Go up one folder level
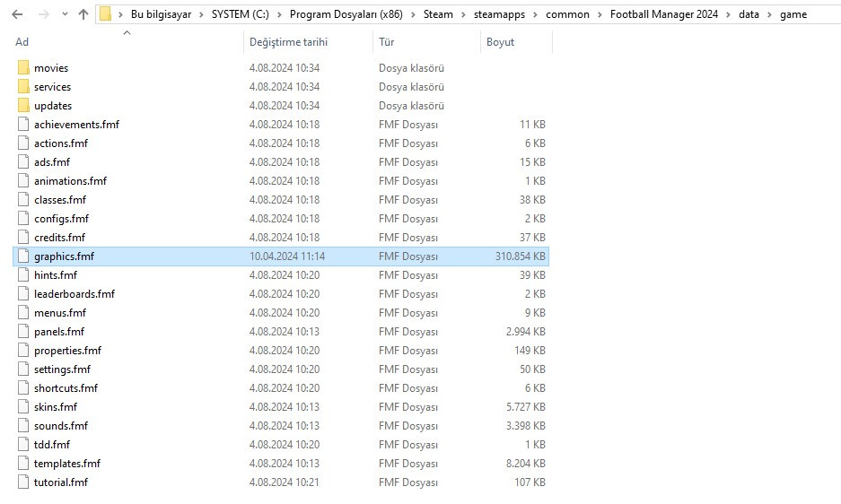 (x=83, y=14)
